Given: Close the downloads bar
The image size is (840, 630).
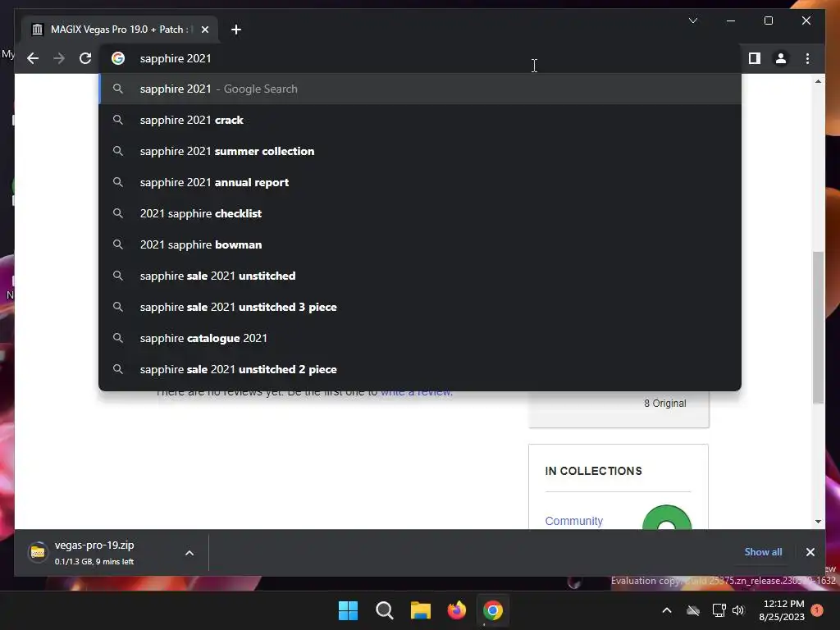Looking at the screenshot, I should click(x=810, y=552).
